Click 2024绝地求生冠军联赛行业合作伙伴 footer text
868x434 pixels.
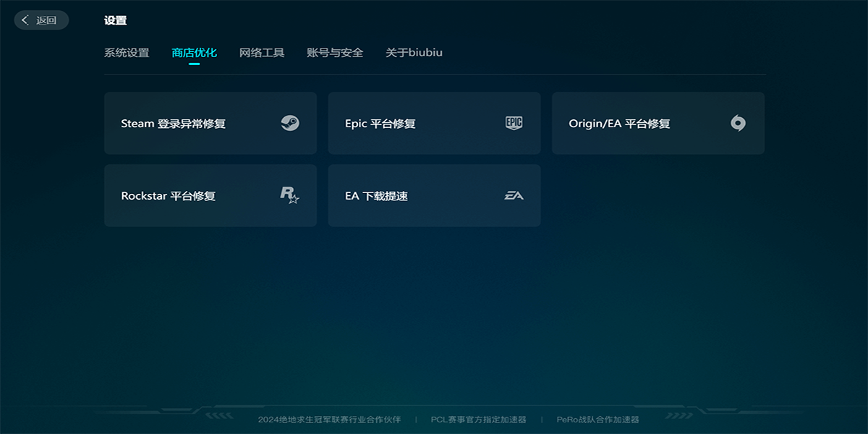(329, 418)
